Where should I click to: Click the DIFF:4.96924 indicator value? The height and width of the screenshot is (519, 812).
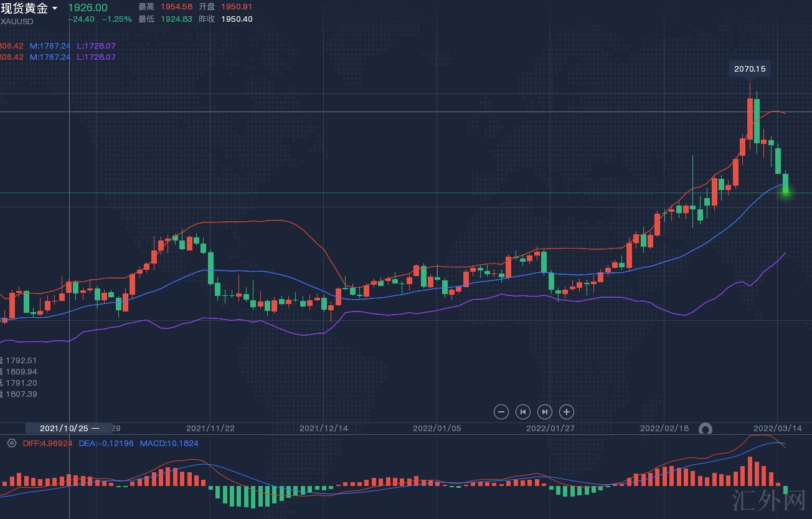point(47,444)
